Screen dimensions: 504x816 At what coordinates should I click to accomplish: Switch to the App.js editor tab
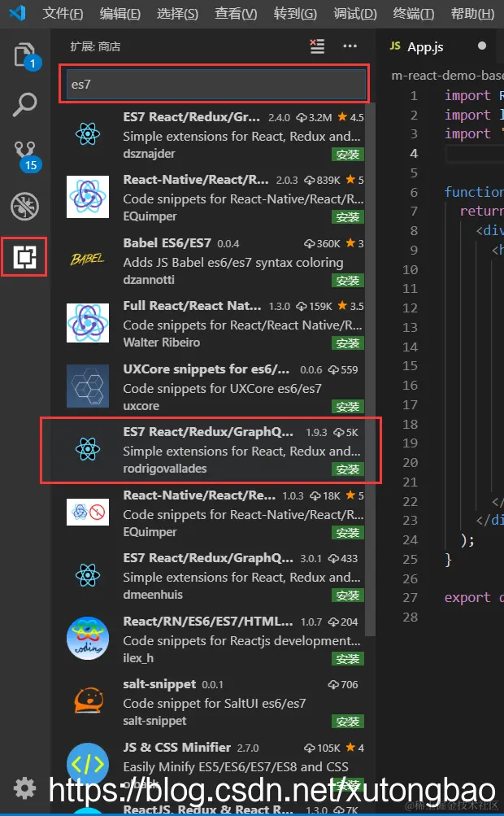pyautogui.click(x=425, y=47)
